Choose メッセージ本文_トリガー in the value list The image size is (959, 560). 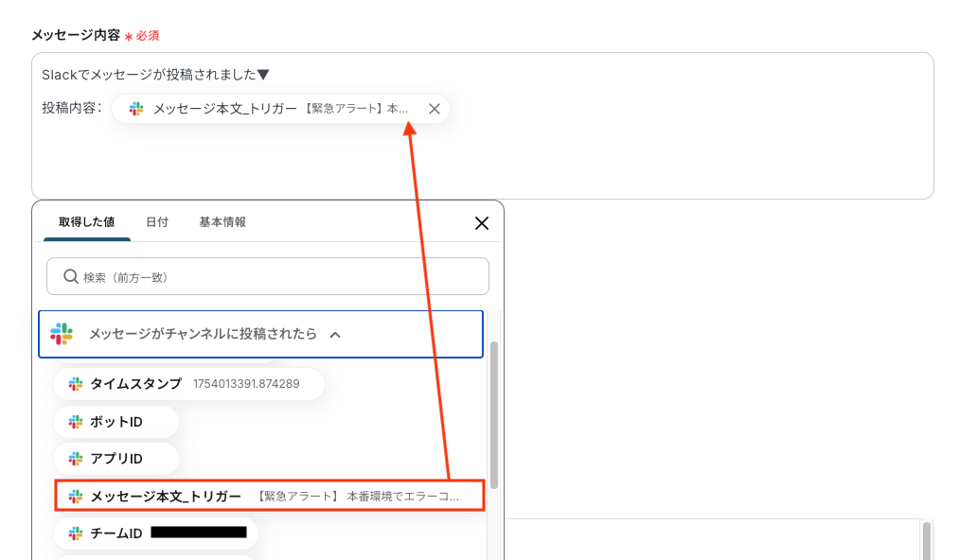click(x=270, y=496)
